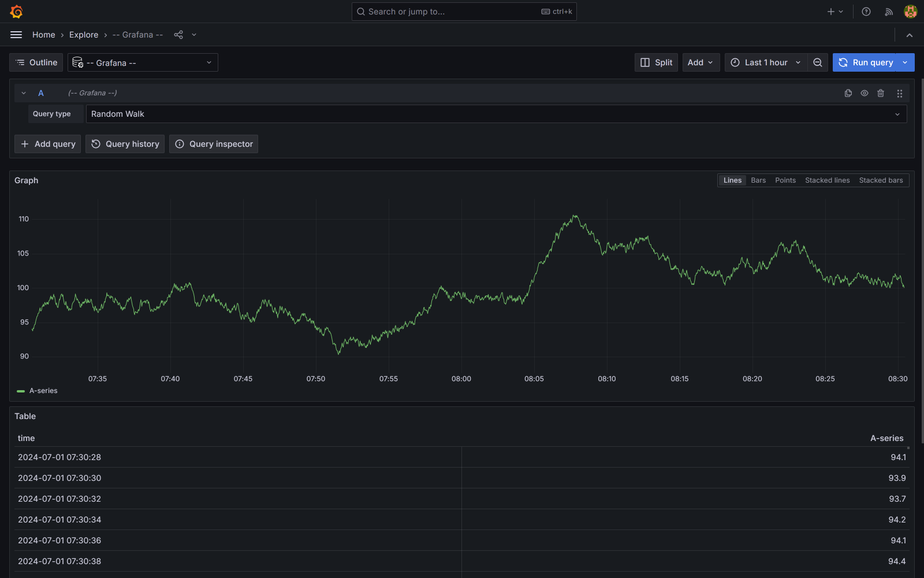Expand the share options chevron
Screen dimensions: 924x578
(194, 35)
